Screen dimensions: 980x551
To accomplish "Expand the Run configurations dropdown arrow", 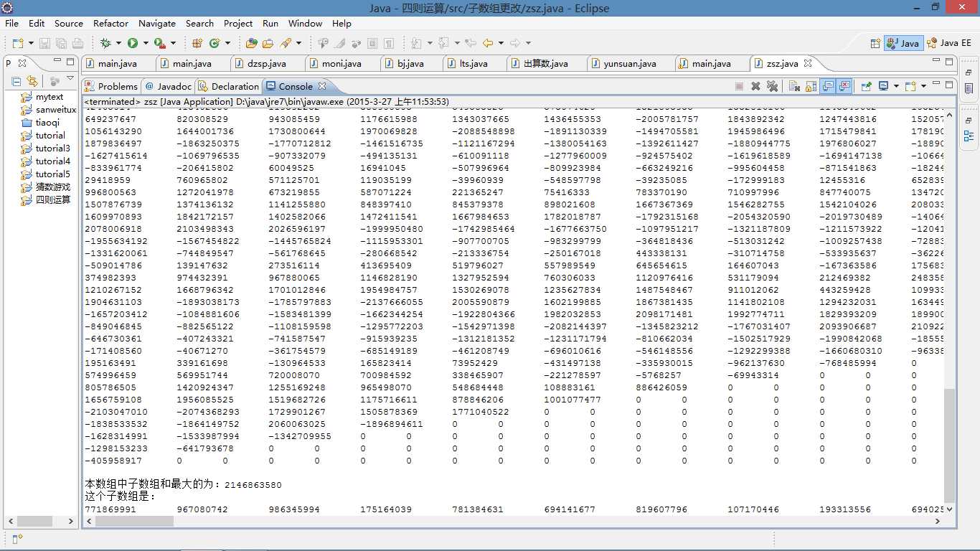I will [x=145, y=44].
